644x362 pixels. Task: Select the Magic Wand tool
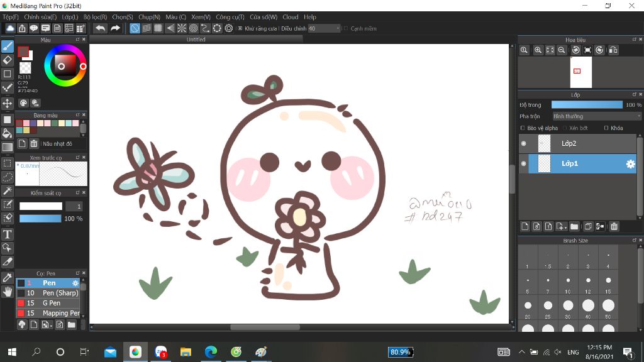(x=8, y=191)
